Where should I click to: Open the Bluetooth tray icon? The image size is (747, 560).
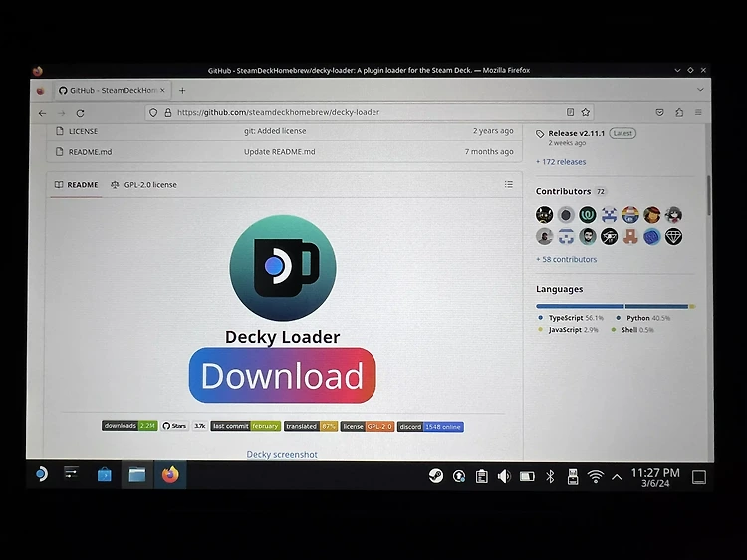click(x=550, y=476)
